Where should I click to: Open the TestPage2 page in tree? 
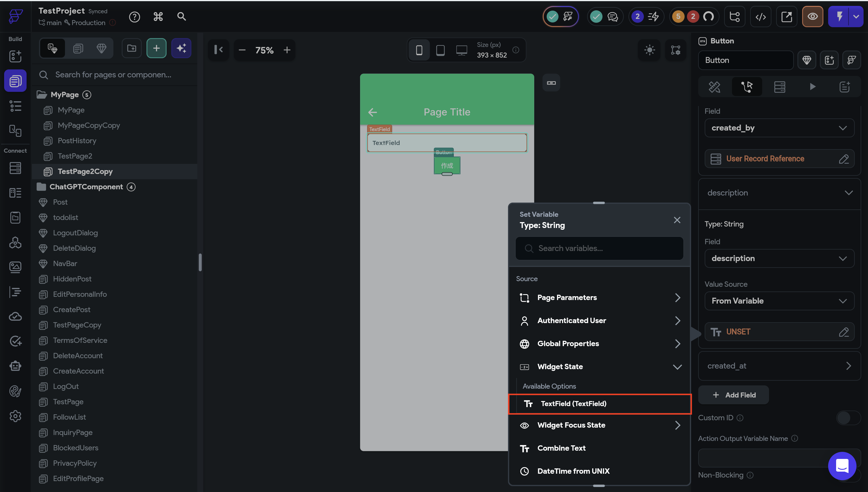(75, 156)
